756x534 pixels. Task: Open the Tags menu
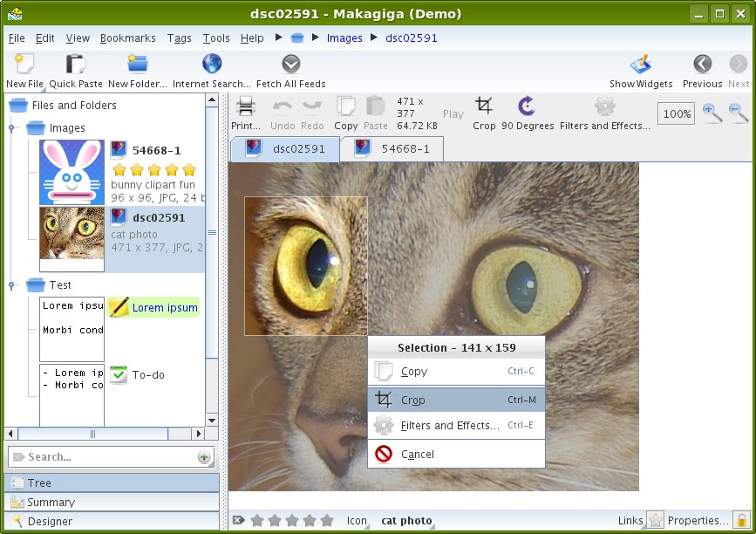(x=179, y=38)
